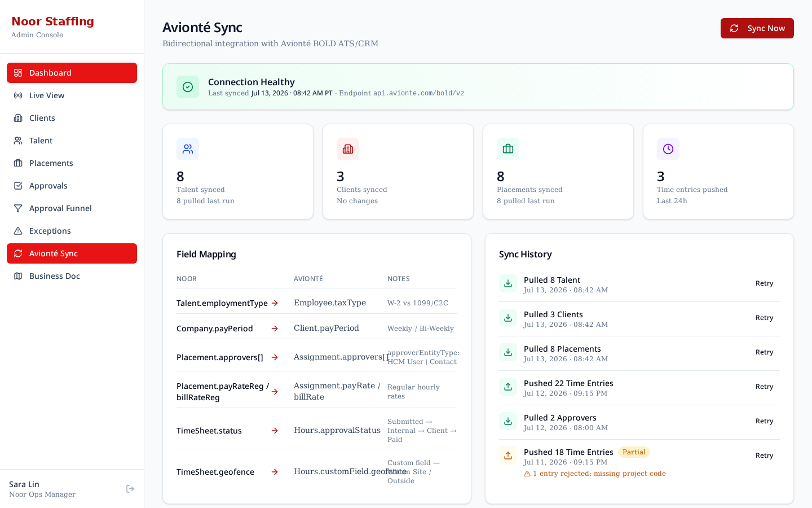Open the Talent section
Image resolution: width=812 pixels, height=508 pixels.
(x=72, y=141)
